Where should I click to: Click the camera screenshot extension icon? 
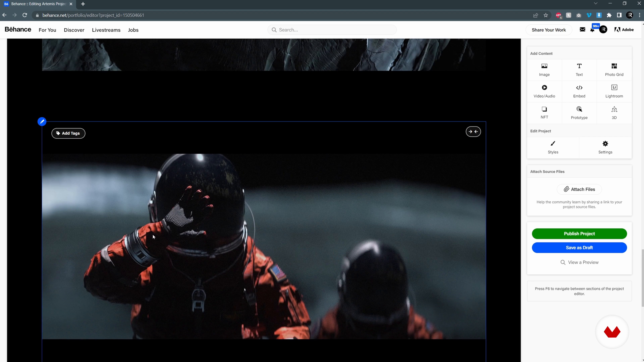pyautogui.click(x=578, y=15)
